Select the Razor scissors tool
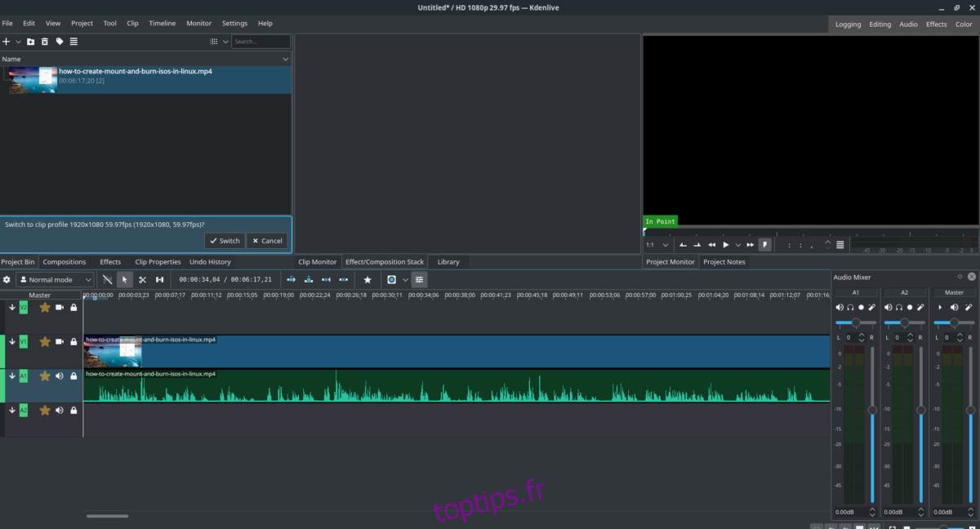This screenshot has height=529, width=980. pos(142,279)
